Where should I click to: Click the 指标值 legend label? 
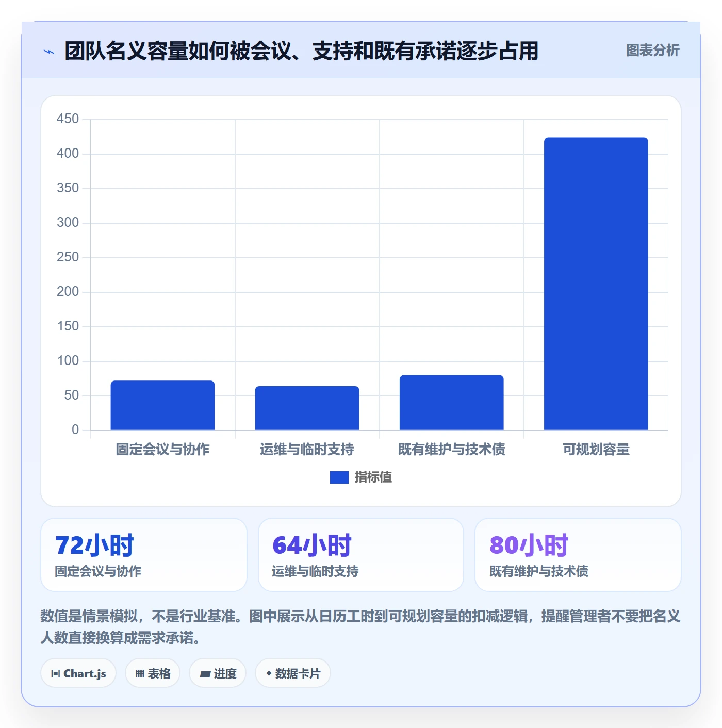[x=373, y=477]
